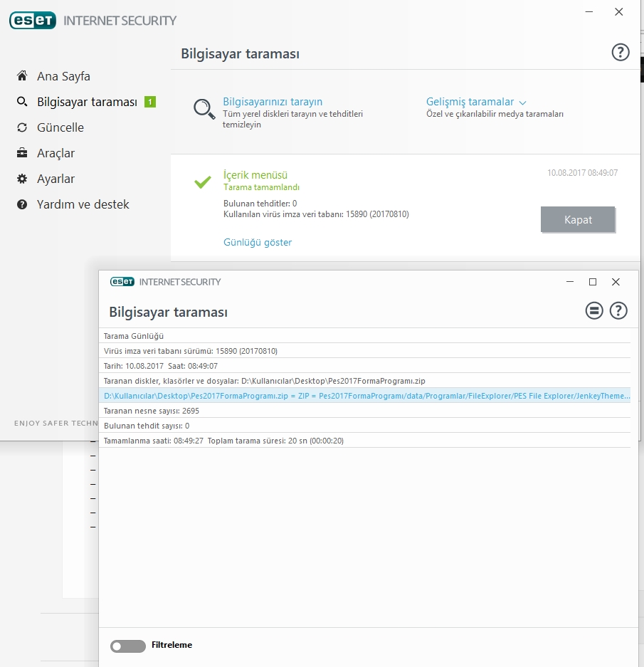644x667 pixels.
Task: Maximize the scan log window
Action: 593,282
